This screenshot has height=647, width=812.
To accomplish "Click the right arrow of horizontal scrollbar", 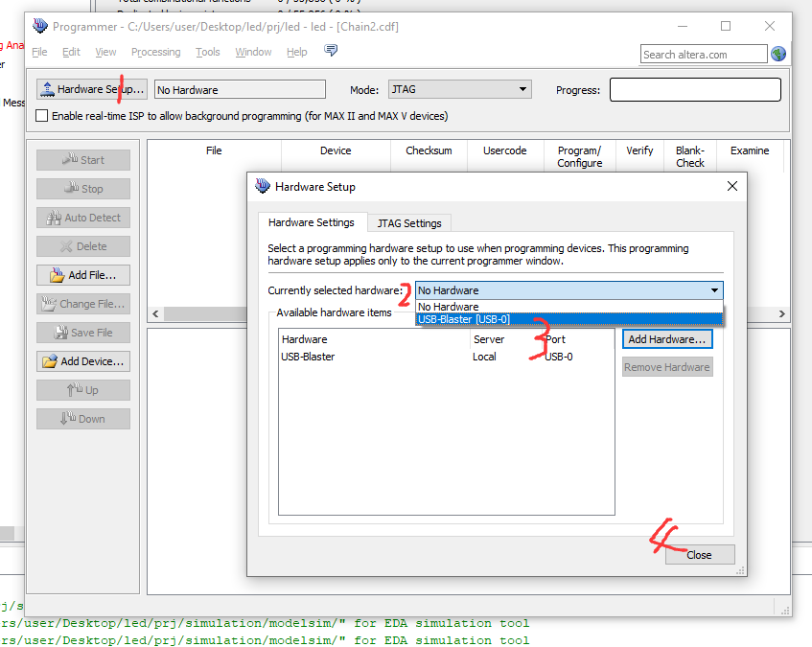I will pyautogui.click(x=782, y=313).
